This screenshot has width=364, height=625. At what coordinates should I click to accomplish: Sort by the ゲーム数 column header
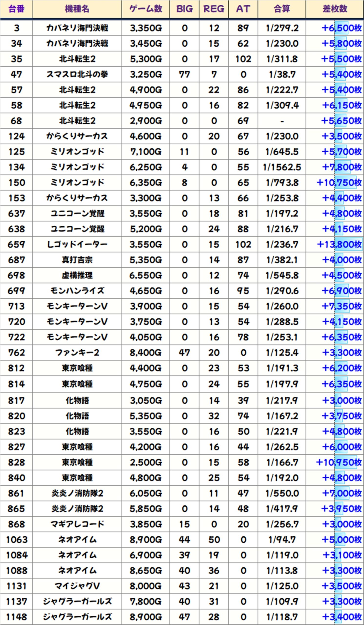tap(146, 9)
